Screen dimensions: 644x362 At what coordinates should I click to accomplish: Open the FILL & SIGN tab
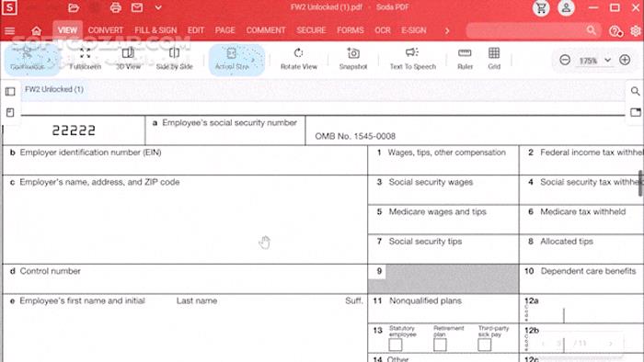point(155,30)
